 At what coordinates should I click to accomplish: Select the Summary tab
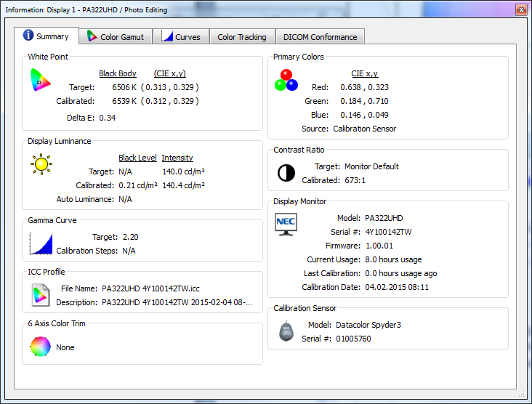47,36
